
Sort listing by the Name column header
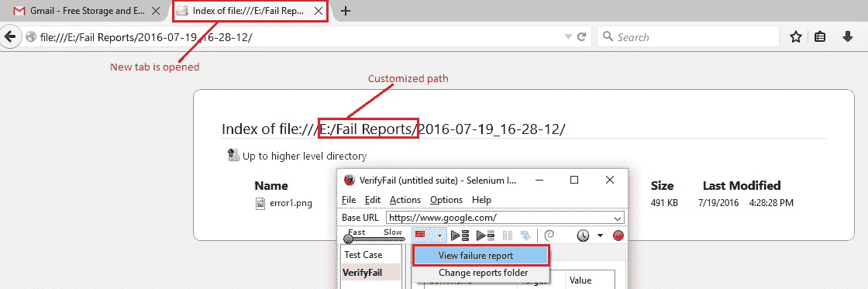270,185
